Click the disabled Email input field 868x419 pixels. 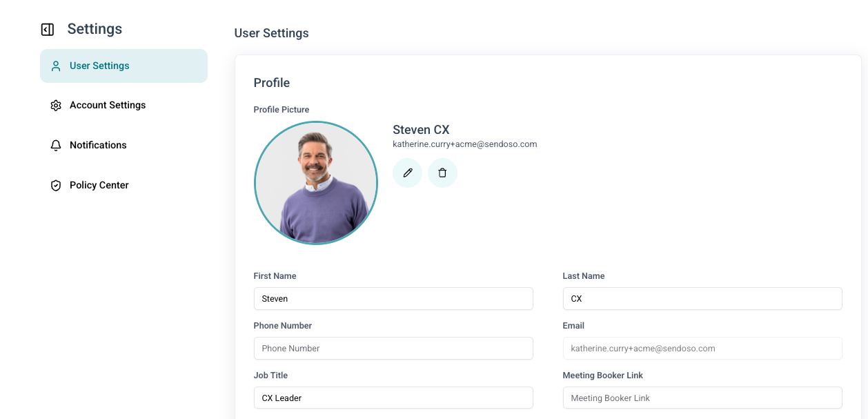click(x=702, y=348)
